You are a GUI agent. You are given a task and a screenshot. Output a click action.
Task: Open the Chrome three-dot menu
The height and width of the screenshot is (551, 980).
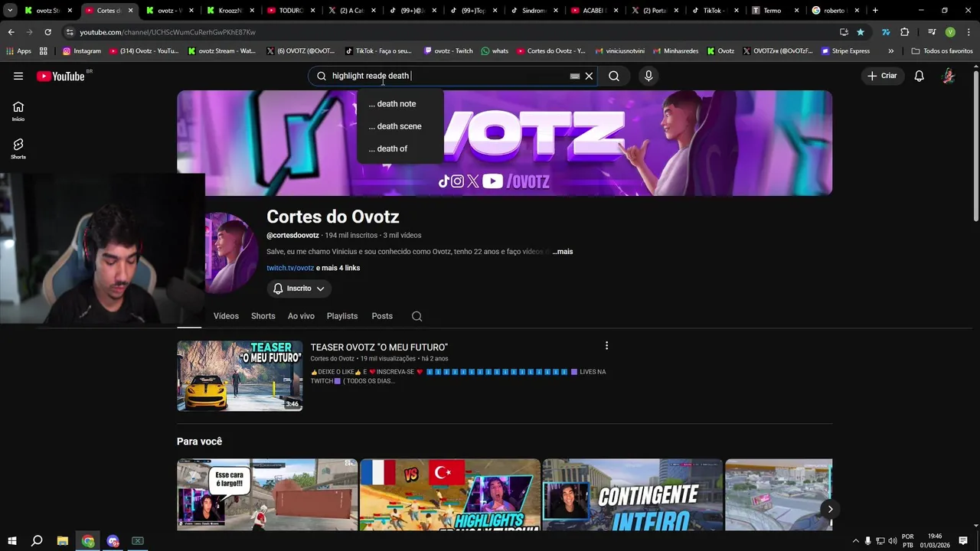[x=969, y=32]
